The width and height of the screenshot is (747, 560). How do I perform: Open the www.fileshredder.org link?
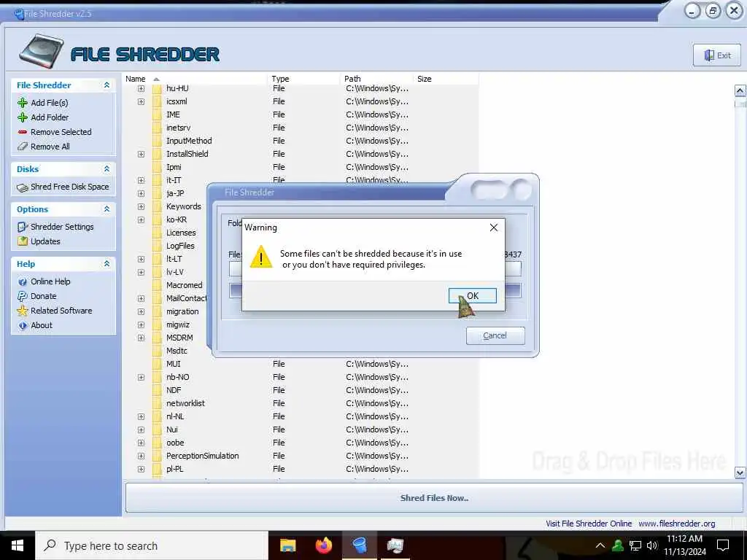tap(676, 524)
